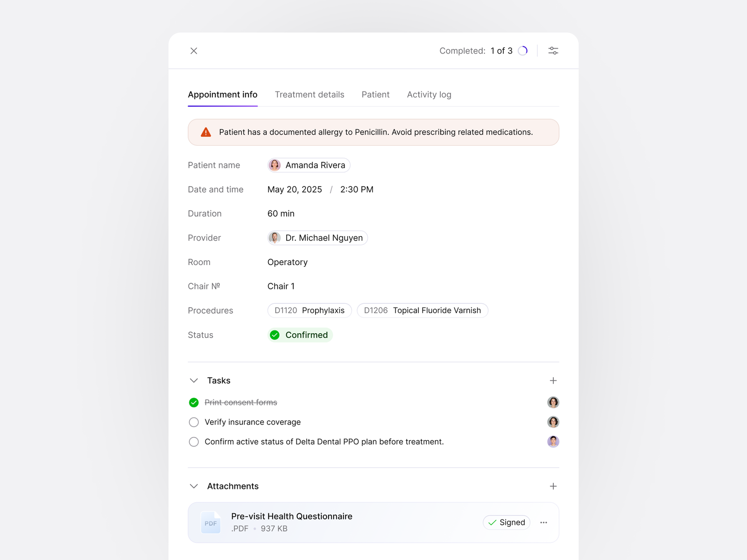Open the Confirmed status badge
This screenshot has width=747, height=560.
pos(300,335)
